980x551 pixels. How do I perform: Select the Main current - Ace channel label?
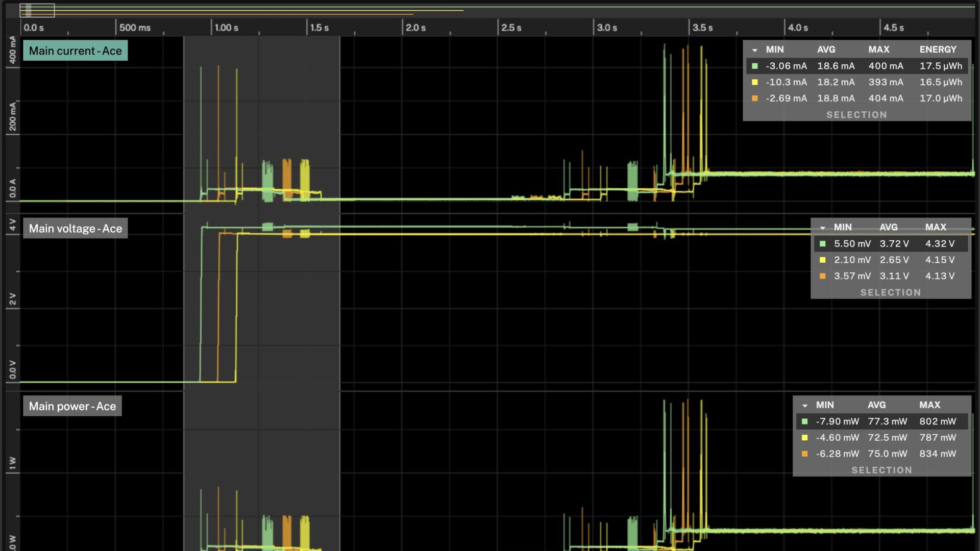tap(75, 51)
